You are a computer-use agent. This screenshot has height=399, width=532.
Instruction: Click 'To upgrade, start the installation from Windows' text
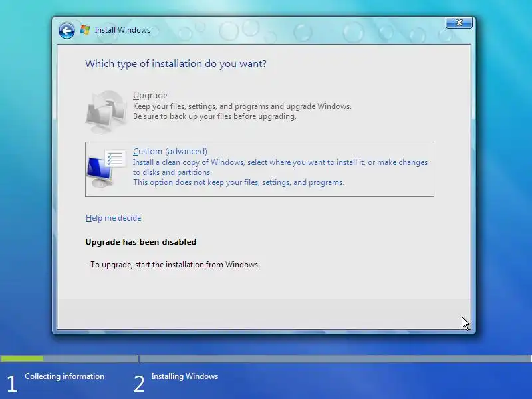click(x=173, y=265)
